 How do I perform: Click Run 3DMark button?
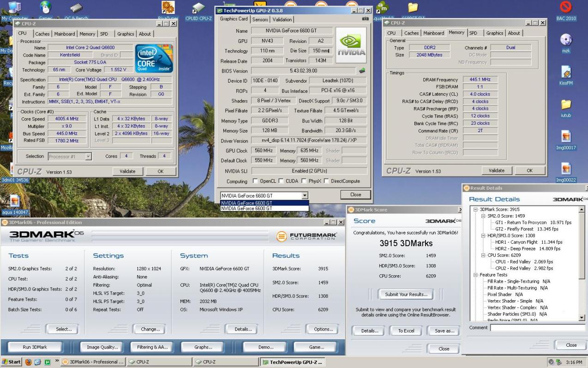35,347
